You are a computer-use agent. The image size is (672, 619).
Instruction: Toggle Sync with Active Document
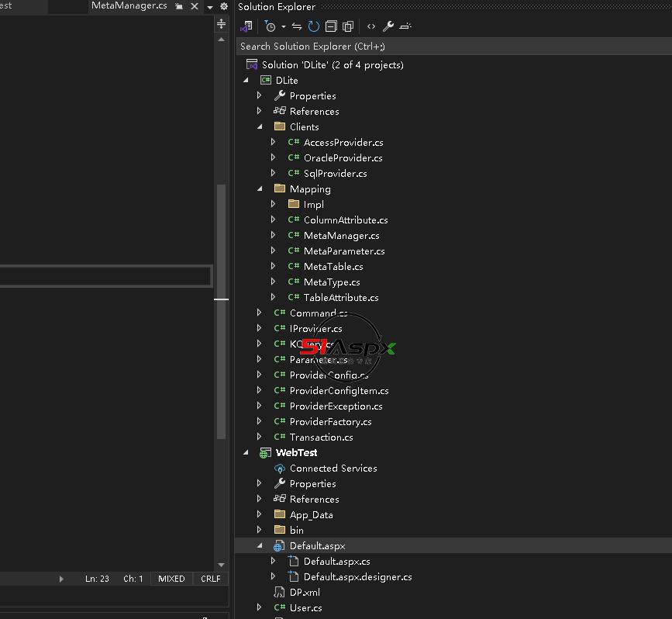[297, 26]
